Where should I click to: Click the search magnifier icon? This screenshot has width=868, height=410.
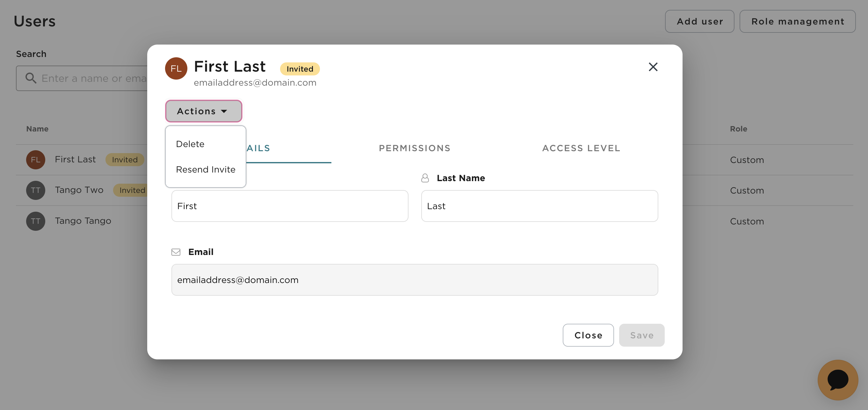31,78
